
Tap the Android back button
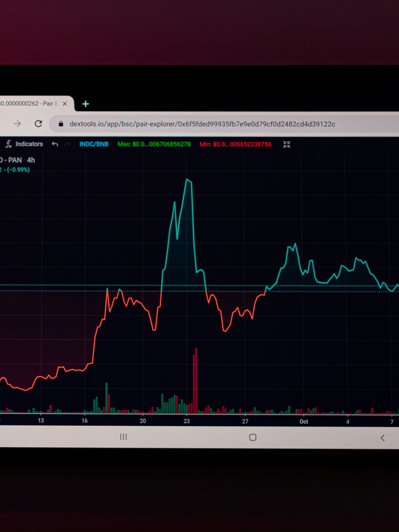[383, 438]
